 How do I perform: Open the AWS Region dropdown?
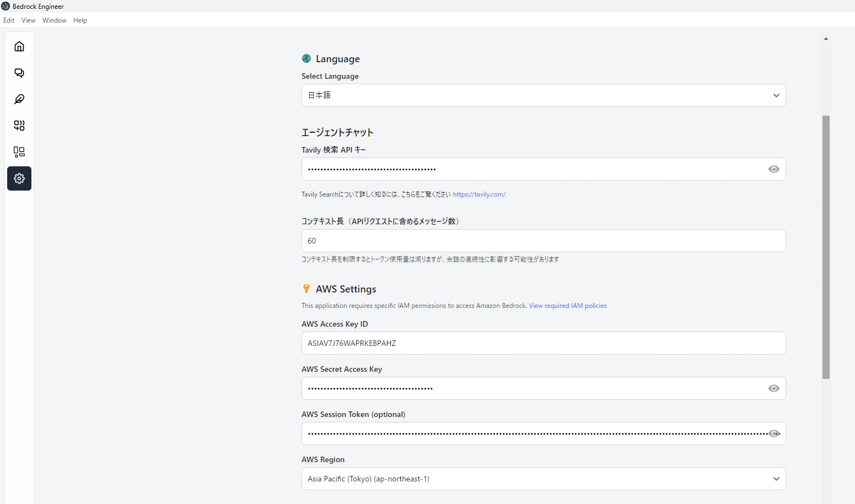(x=544, y=479)
